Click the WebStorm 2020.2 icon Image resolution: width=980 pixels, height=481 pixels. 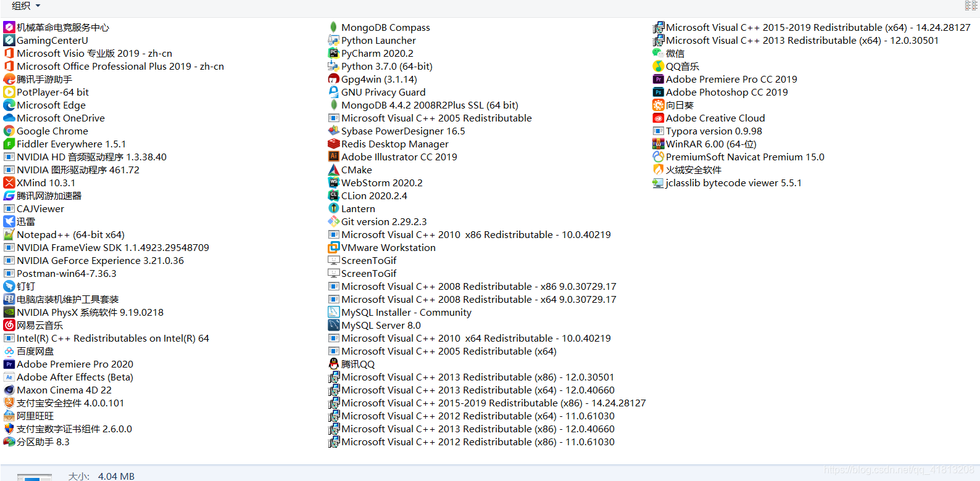pos(334,183)
